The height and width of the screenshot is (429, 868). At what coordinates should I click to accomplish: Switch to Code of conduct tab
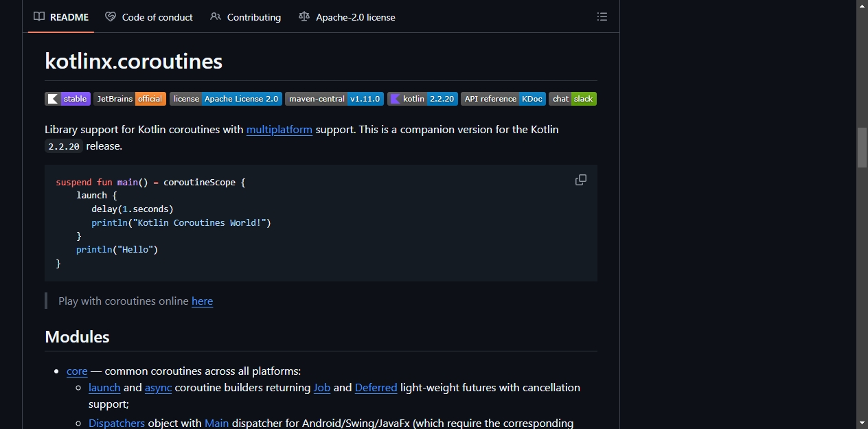point(149,16)
